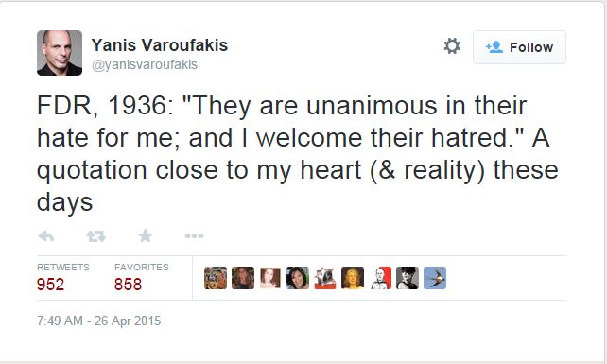Open the third avatar in retweeter row

coord(270,278)
